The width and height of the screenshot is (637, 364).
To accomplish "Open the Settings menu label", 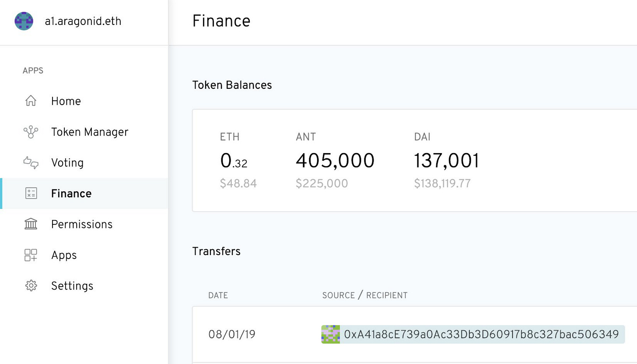I will click(72, 286).
